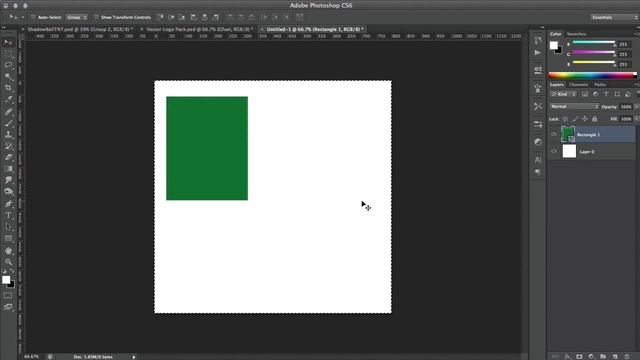The height and width of the screenshot is (360, 640).
Task: Create a new group folder icon
Action: pos(603,356)
